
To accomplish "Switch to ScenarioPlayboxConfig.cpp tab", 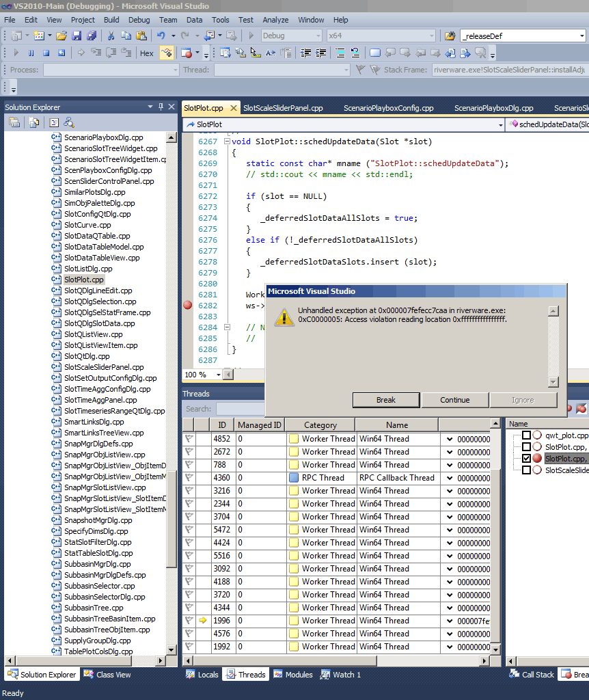I will [389, 108].
